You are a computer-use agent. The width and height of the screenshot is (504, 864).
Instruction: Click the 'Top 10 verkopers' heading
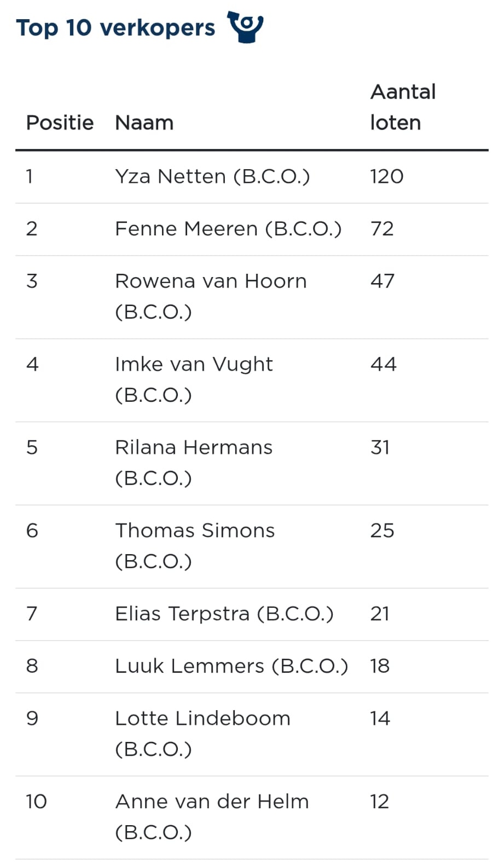coord(115,28)
